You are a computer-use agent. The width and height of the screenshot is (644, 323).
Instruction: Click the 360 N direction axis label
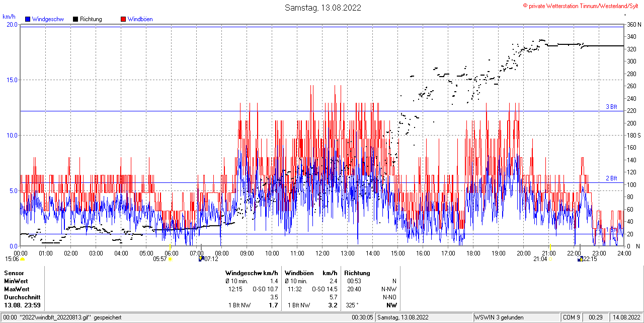pos(633,24)
